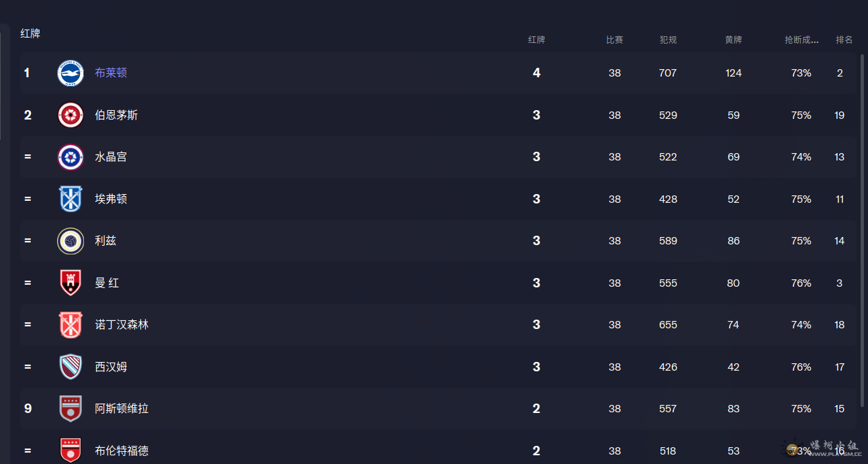
Task: Sort table by 红牌 column header
Action: (536, 40)
